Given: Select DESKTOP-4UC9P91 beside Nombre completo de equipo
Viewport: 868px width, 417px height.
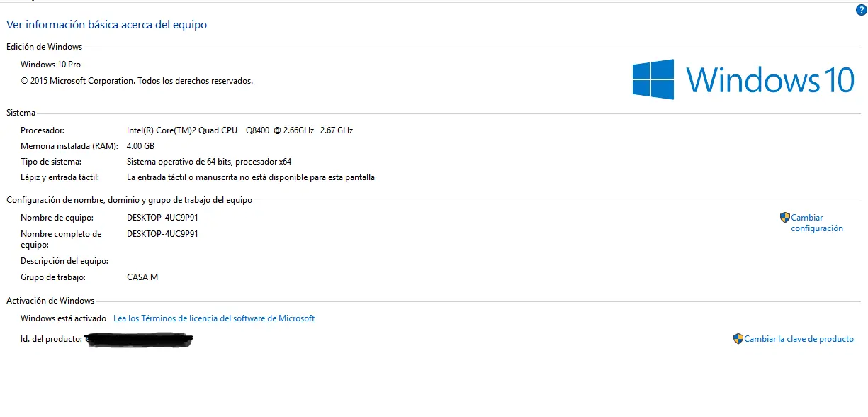Looking at the screenshot, I should [162, 234].
